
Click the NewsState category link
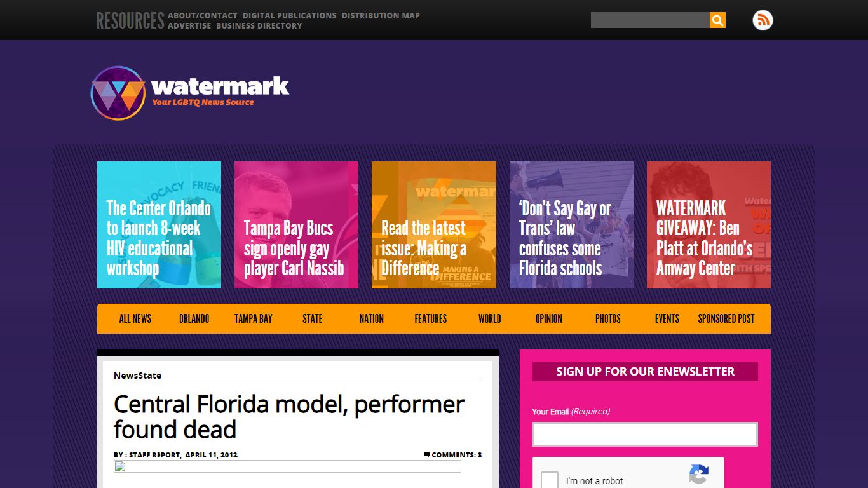coord(137,376)
